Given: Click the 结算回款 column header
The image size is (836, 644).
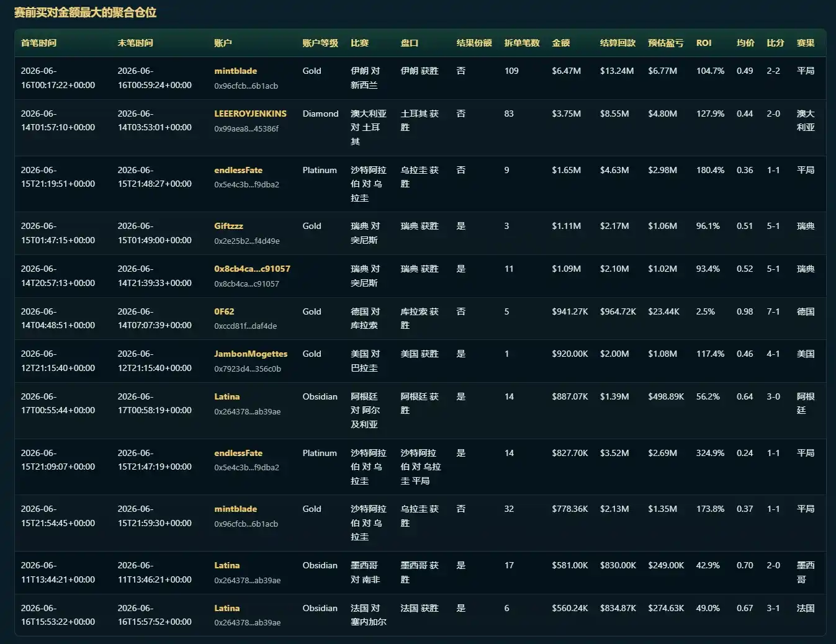Looking at the screenshot, I should pos(618,43).
